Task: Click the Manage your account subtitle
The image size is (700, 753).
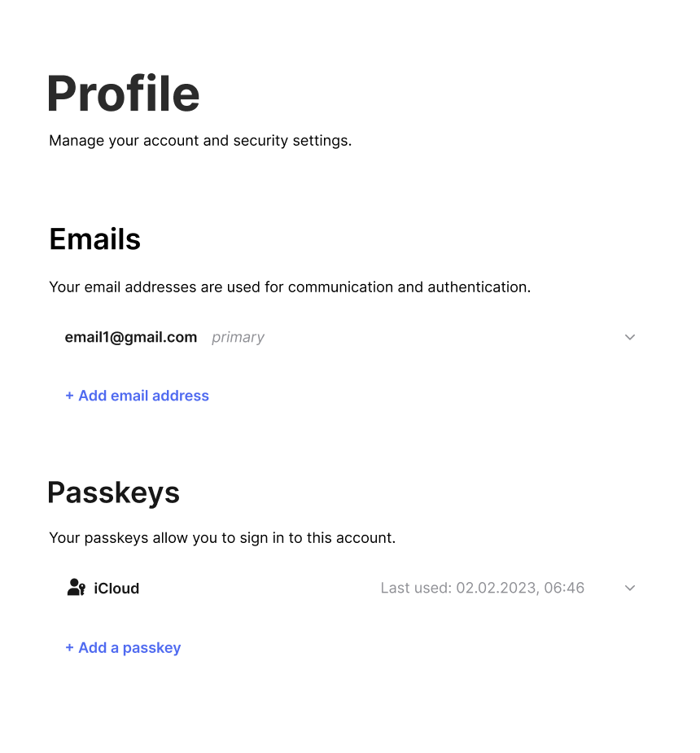Action: pyautogui.click(x=200, y=141)
